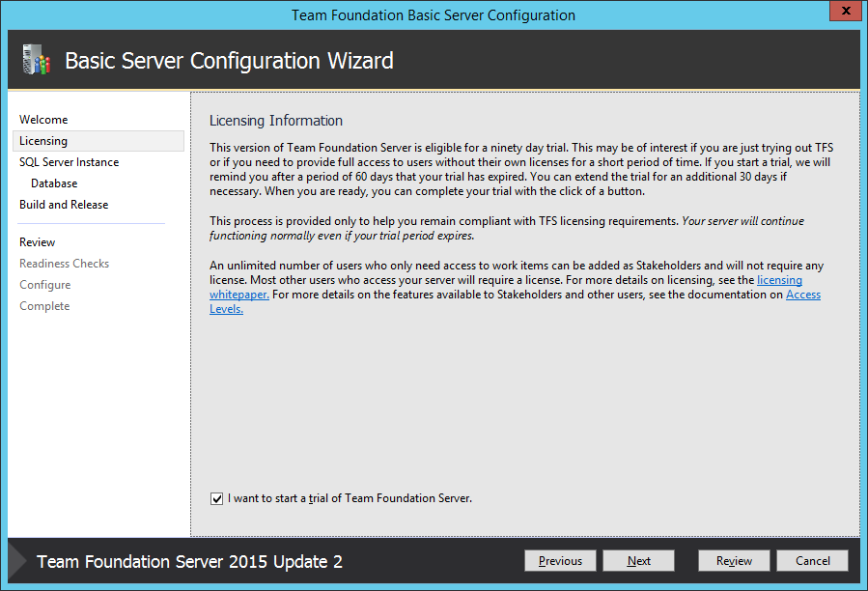Click the 'I want to start a trial' label
Viewport: 868px width, 591px height.
click(x=350, y=498)
